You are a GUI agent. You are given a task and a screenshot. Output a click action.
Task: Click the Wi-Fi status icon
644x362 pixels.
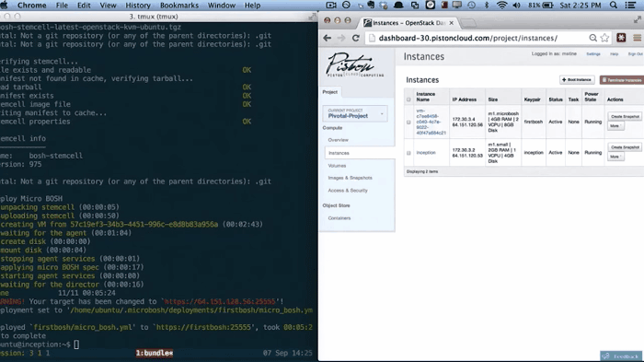coord(501,6)
